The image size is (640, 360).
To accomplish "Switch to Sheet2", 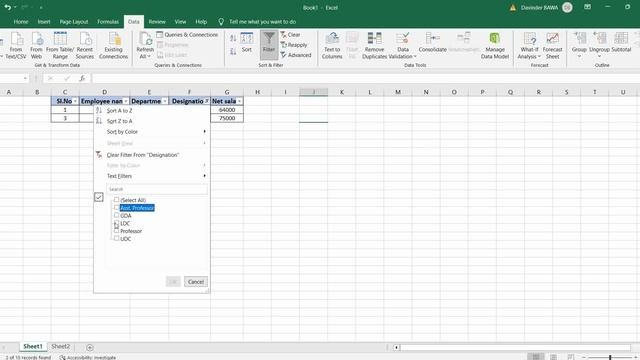I will (x=60, y=347).
